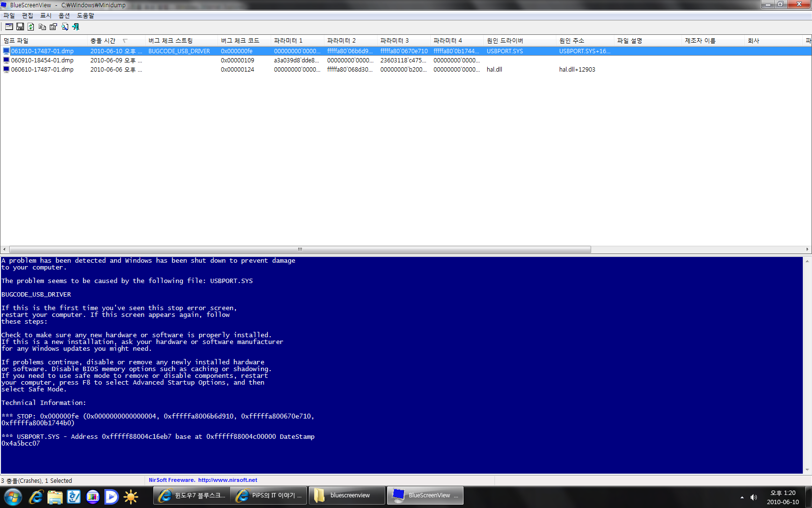Click bug check code 0x00000109 cell
The image size is (812, 508).
237,60
